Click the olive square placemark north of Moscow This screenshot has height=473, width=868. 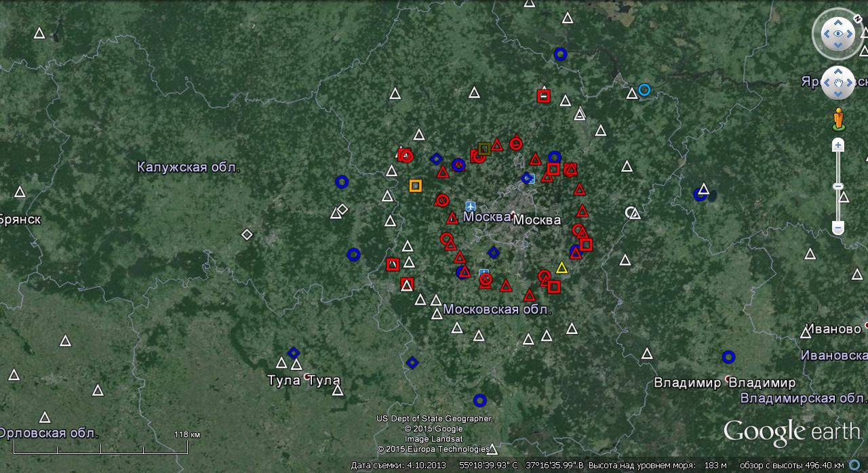coord(484,148)
